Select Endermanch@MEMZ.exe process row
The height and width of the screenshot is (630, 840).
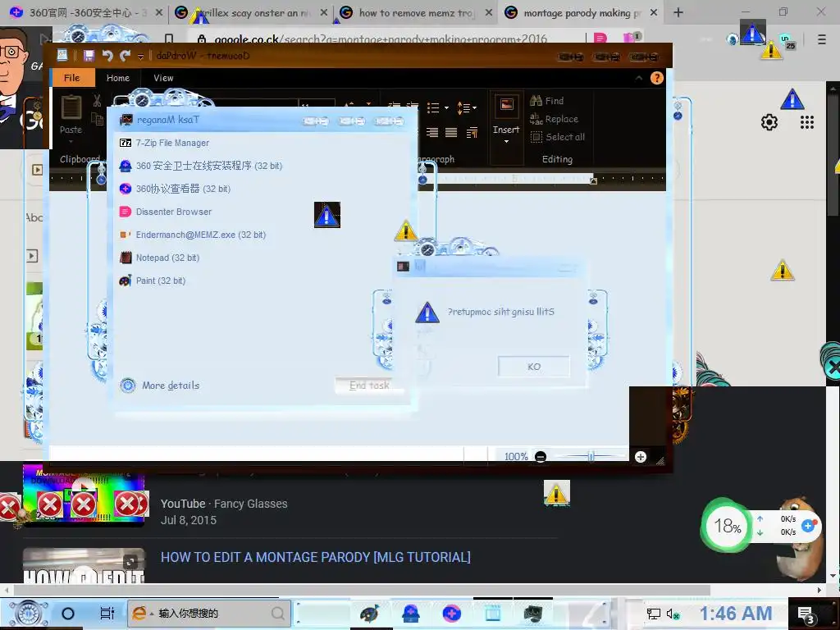pos(264,235)
